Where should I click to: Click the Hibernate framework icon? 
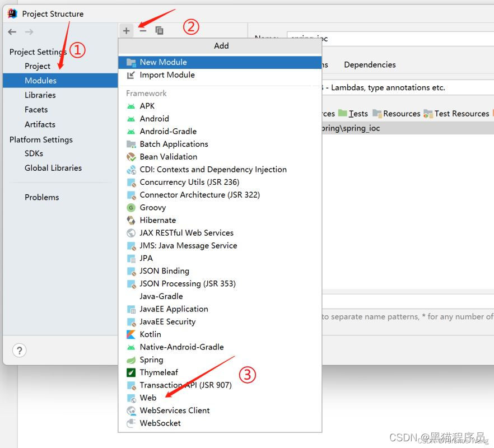click(131, 220)
